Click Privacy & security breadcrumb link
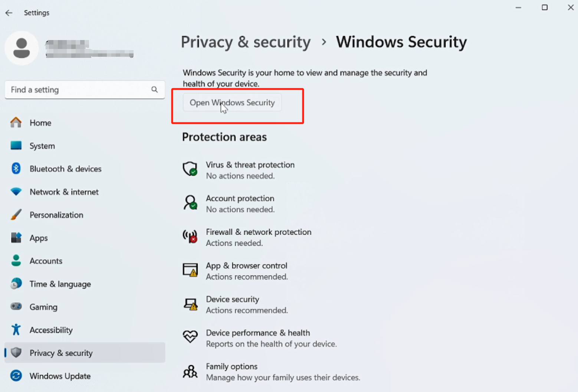 click(x=246, y=42)
